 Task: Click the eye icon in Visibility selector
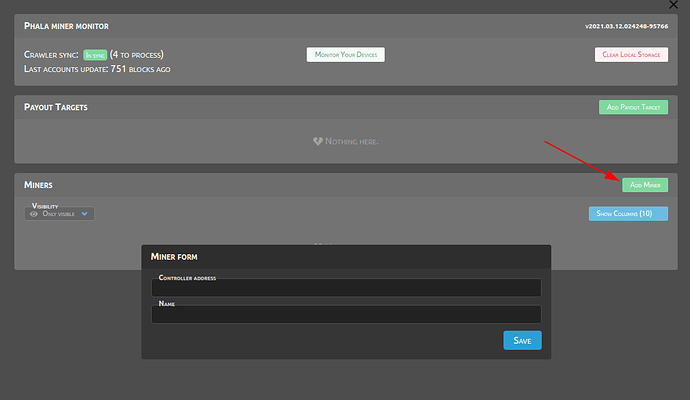coord(34,214)
